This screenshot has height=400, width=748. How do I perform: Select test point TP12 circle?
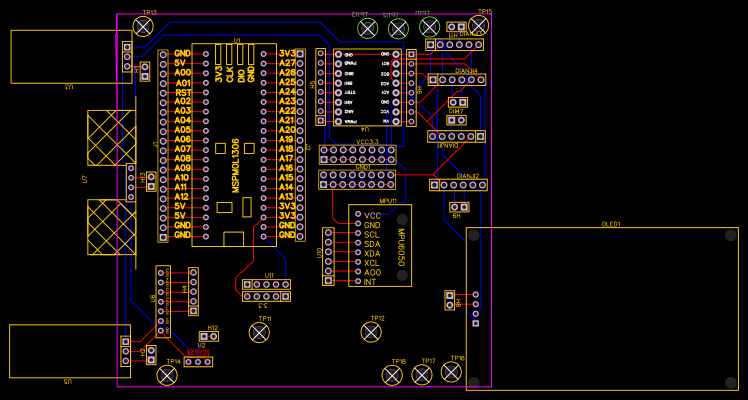[371, 332]
